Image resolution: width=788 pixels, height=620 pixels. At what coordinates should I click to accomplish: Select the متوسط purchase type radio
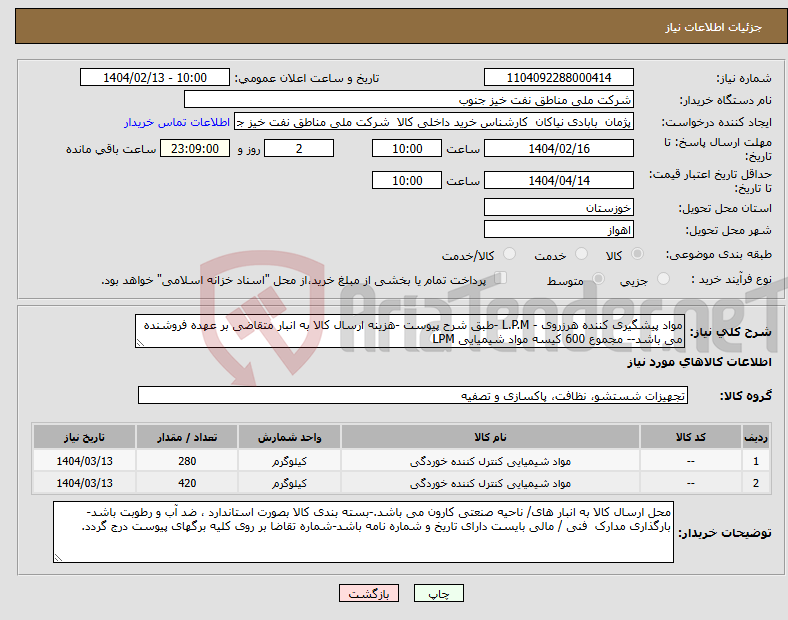pyautogui.click(x=598, y=278)
